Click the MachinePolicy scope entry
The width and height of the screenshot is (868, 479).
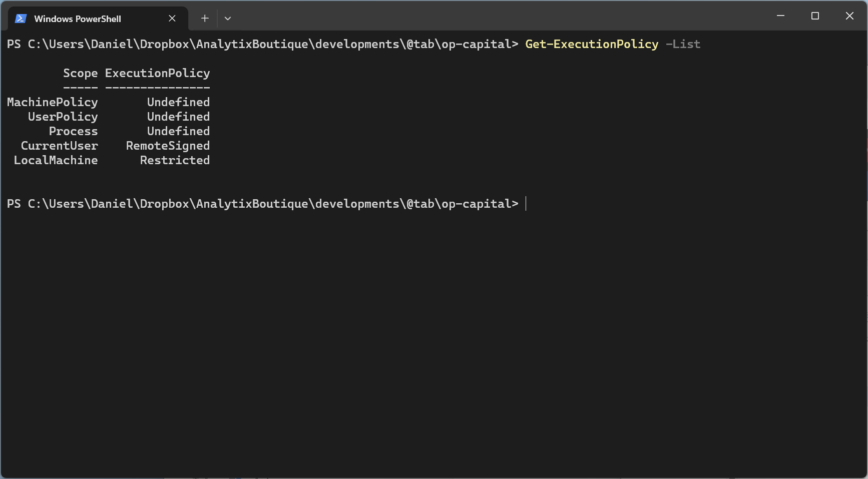click(52, 102)
